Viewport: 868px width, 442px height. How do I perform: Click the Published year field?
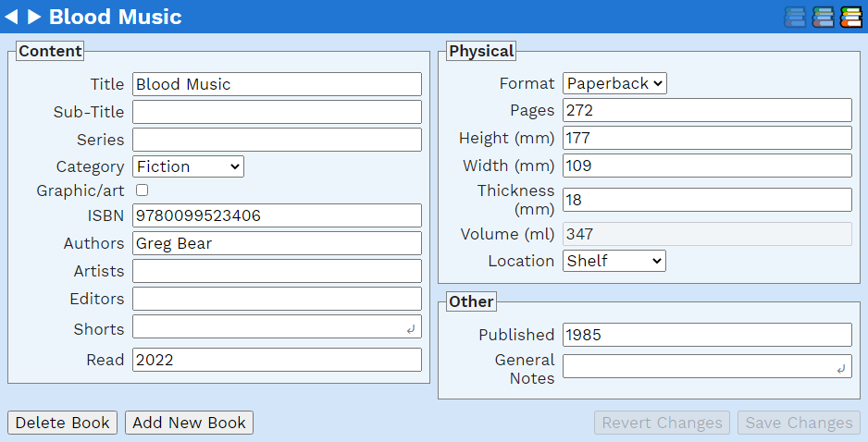tap(707, 335)
